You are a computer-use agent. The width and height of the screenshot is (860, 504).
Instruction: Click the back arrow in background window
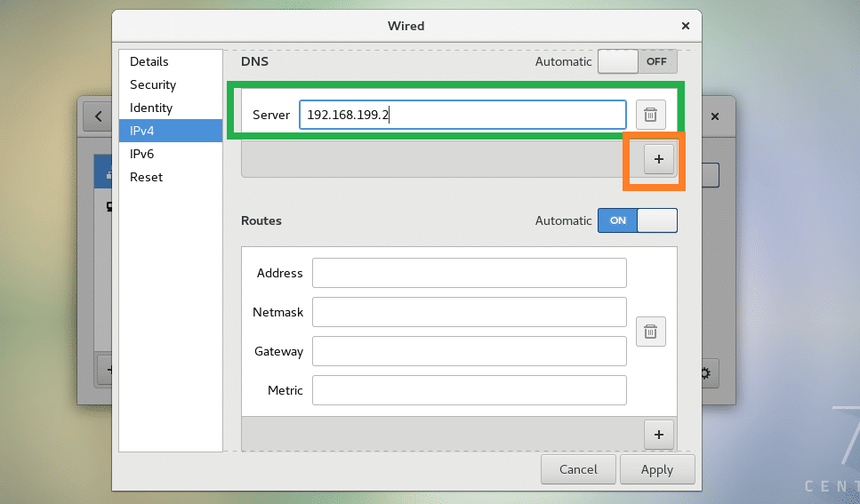[x=97, y=116]
